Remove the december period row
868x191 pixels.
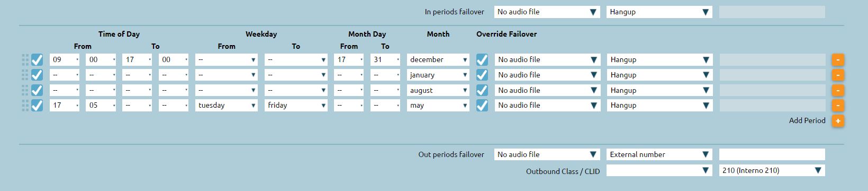[837, 59]
